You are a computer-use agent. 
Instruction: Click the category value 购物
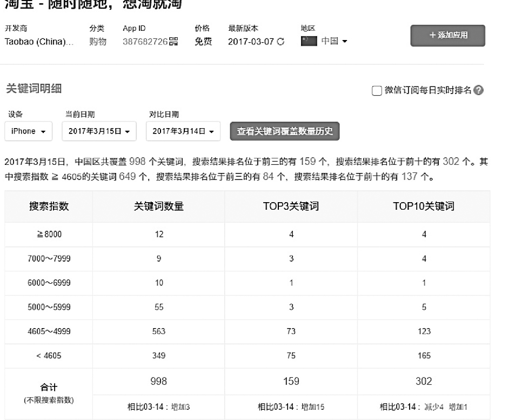[x=98, y=42]
